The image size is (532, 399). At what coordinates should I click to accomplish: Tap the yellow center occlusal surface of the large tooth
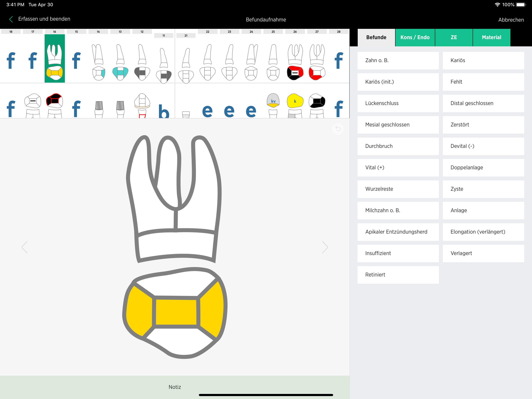click(x=176, y=312)
